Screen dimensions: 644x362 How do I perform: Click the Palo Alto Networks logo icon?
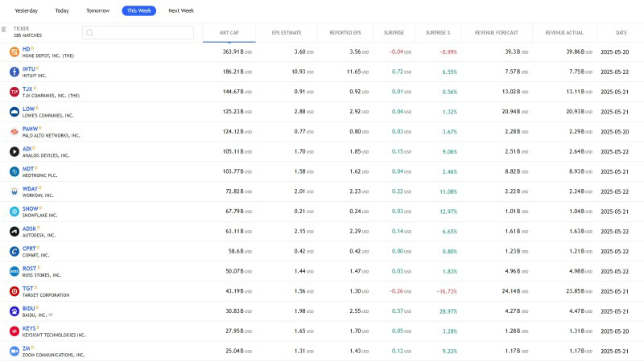14,131
